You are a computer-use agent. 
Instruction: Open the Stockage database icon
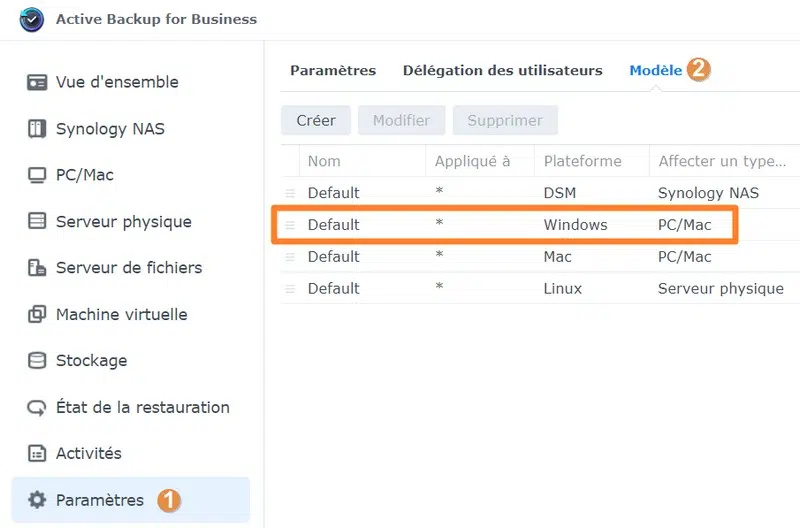point(37,361)
